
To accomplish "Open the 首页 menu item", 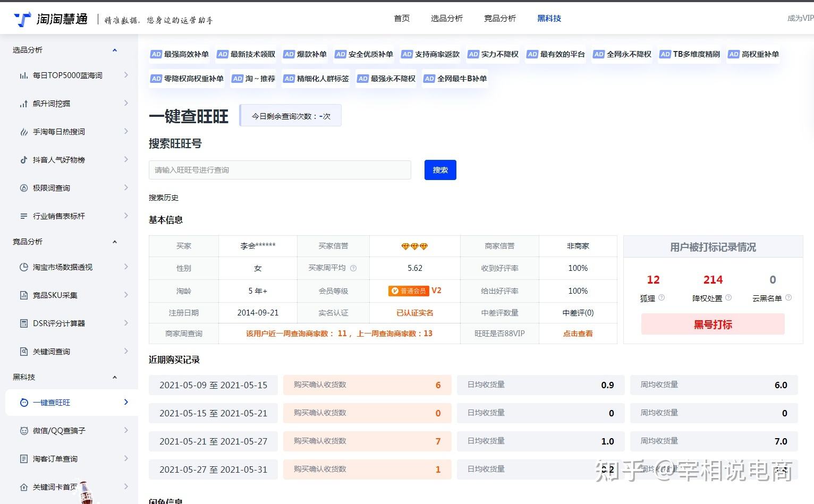I will click(x=402, y=18).
